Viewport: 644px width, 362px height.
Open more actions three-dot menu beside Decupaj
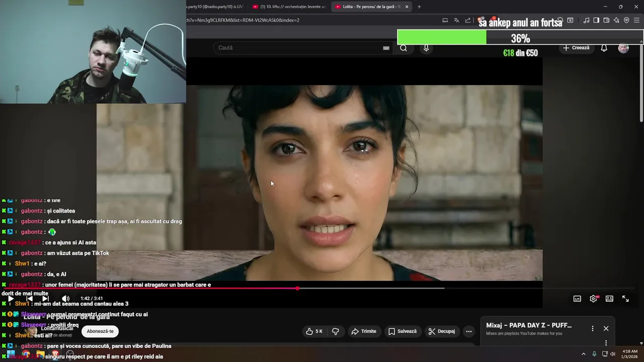click(x=469, y=331)
